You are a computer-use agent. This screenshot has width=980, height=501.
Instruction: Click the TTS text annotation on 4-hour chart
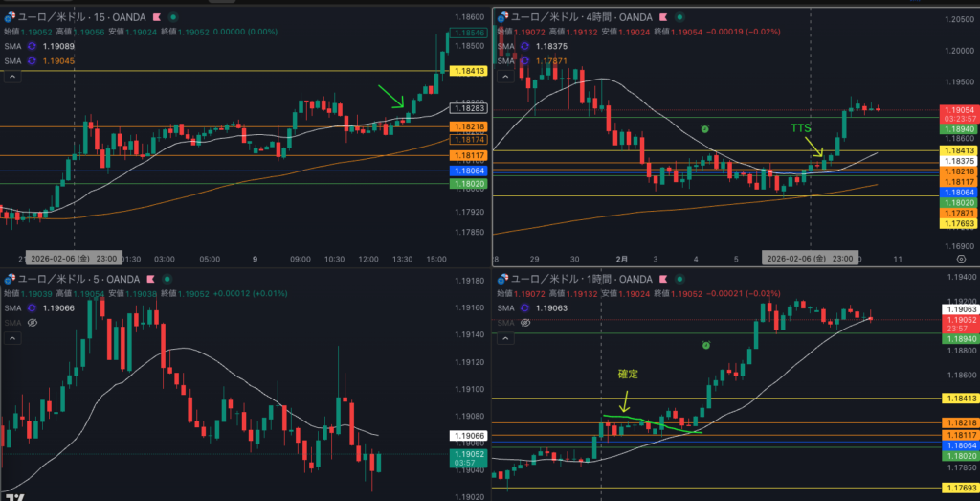click(801, 127)
